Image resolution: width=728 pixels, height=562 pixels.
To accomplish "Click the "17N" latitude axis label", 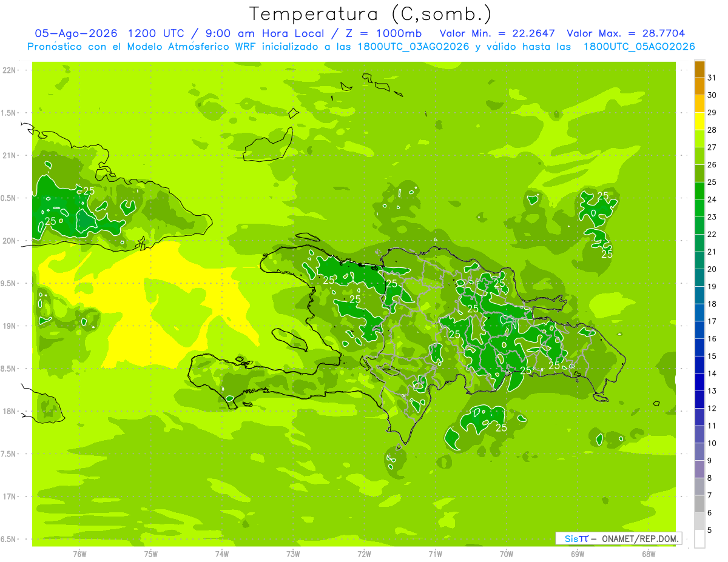I will [x=8, y=497].
